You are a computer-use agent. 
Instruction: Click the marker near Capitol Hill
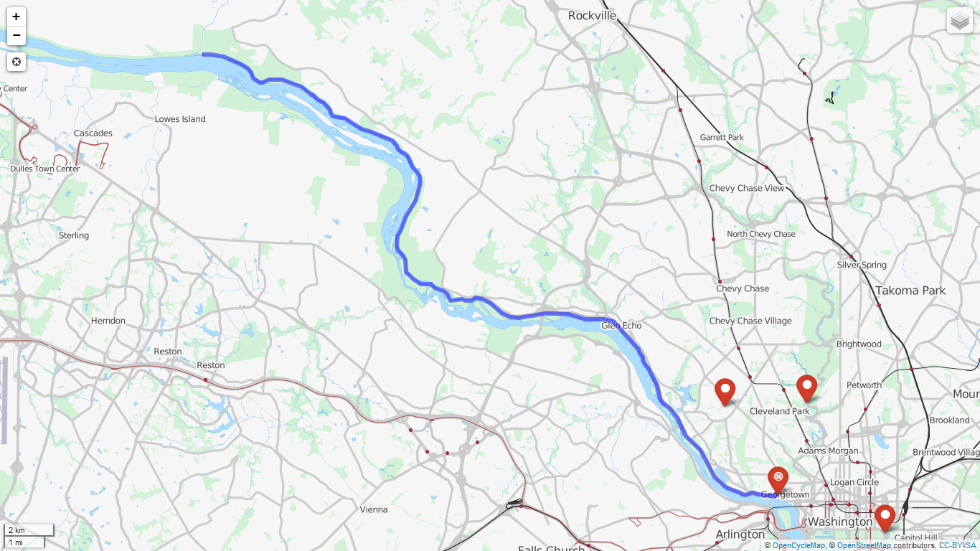(885, 518)
